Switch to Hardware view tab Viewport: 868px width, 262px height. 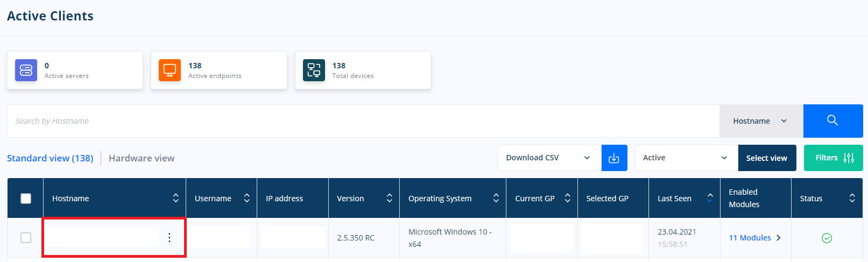point(142,158)
